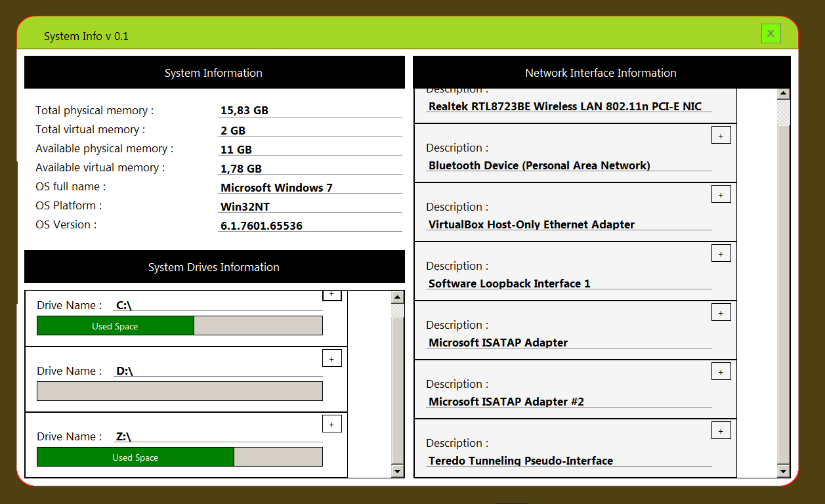Click the System Information header
Screen dimensions: 825x504
point(214,72)
